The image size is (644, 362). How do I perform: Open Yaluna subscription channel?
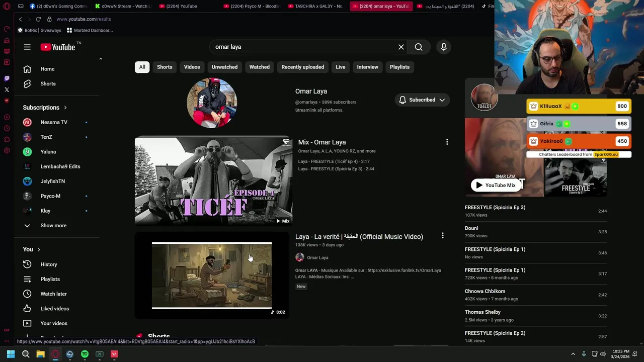click(48, 152)
